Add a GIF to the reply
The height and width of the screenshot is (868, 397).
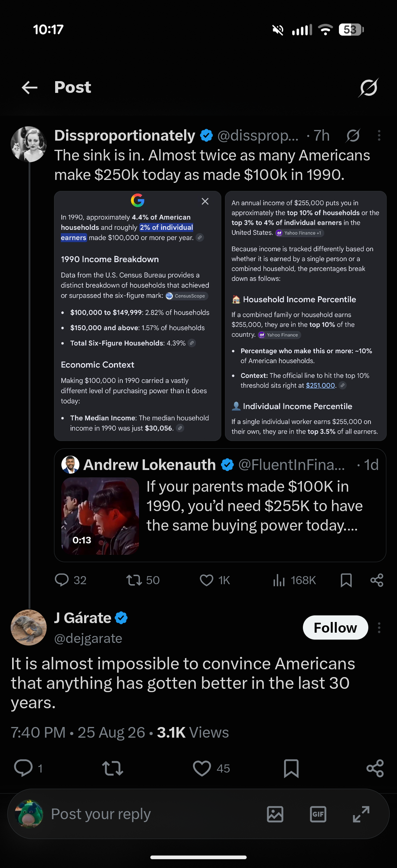pos(318,814)
